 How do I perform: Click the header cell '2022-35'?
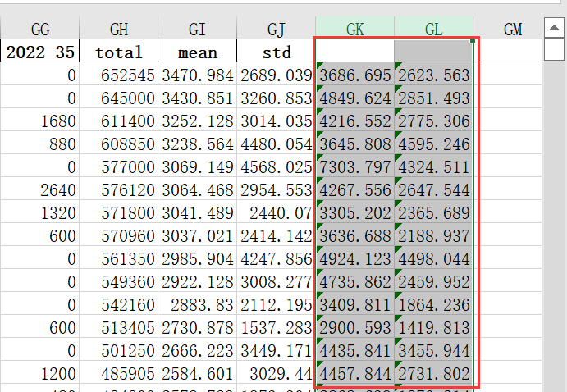[39, 51]
